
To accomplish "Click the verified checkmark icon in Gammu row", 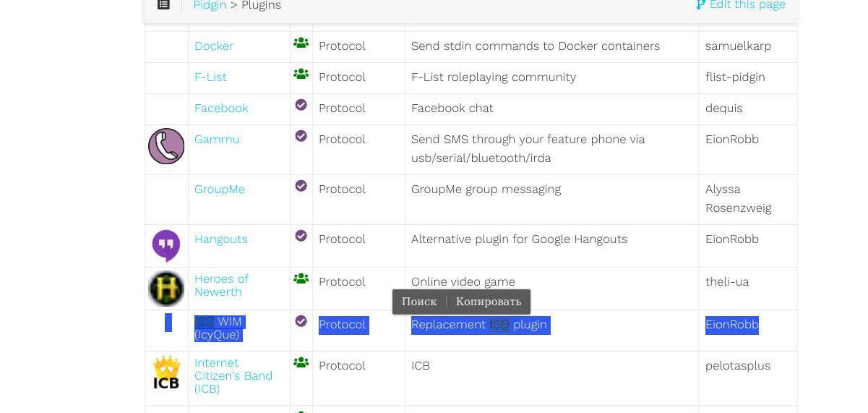I will click(x=301, y=136).
